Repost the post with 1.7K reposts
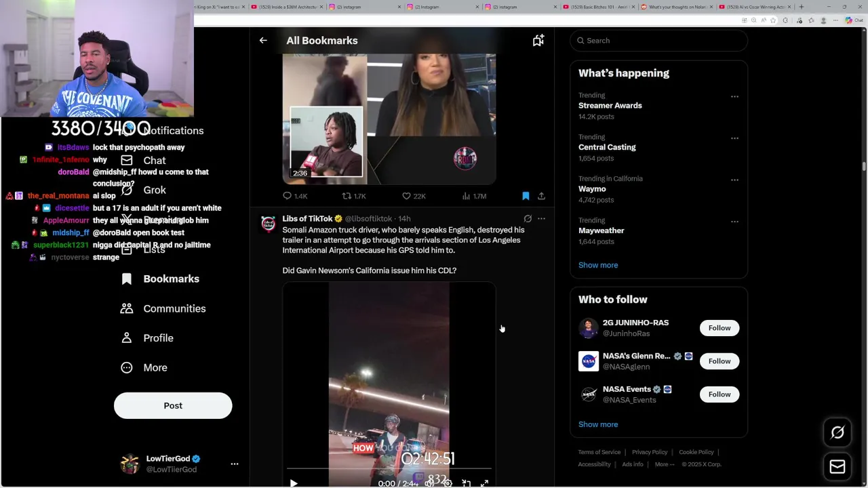868x488 pixels. 354,196
